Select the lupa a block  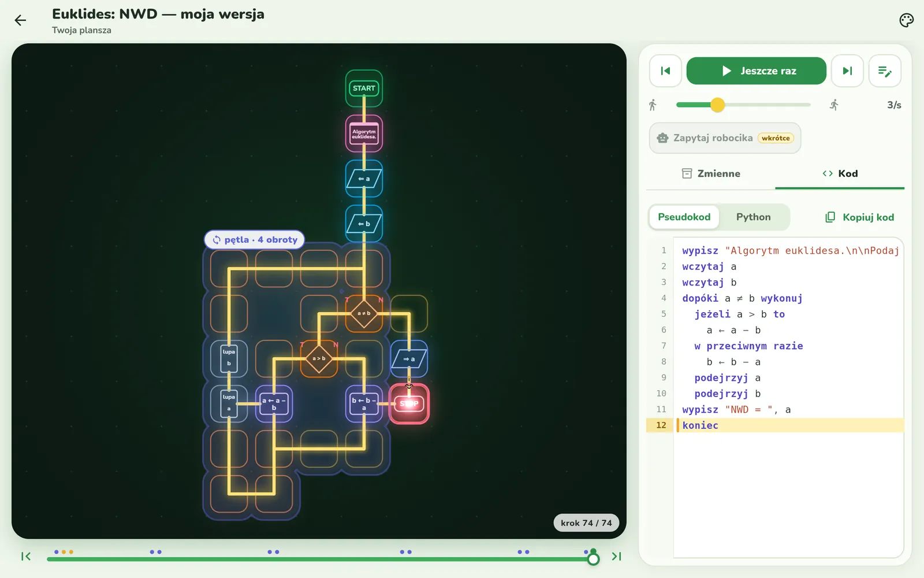[229, 403]
